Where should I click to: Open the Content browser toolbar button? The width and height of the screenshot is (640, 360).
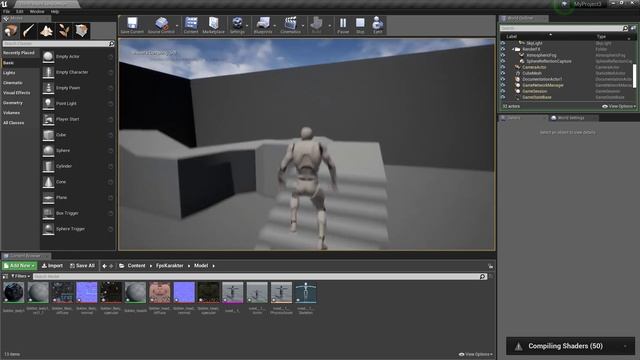coord(191,22)
